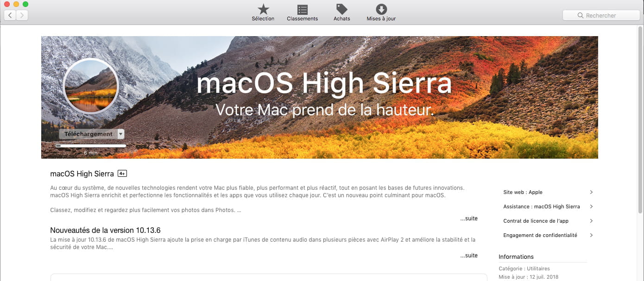Go forward with the right arrow button
The height and width of the screenshot is (281, 644).
click(22, 15)
